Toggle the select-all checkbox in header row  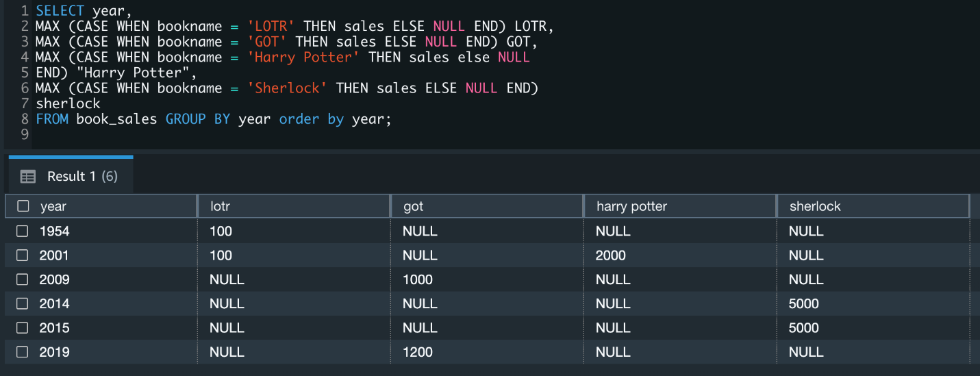tap(23, 206)
